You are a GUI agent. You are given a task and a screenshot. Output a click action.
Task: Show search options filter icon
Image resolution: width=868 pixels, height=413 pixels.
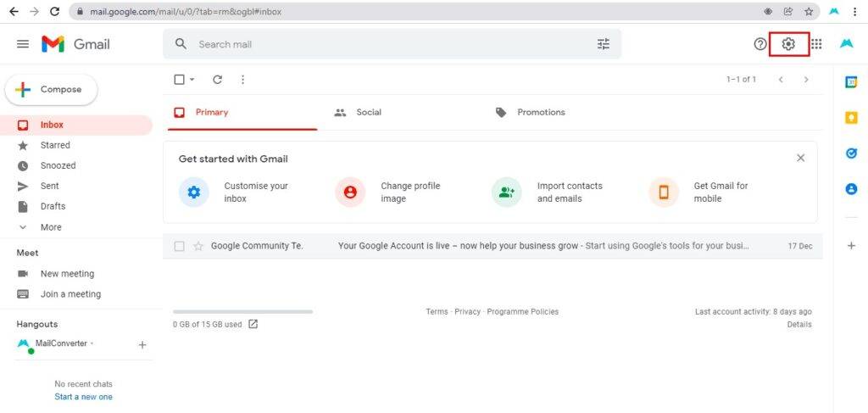click(604, 44)
